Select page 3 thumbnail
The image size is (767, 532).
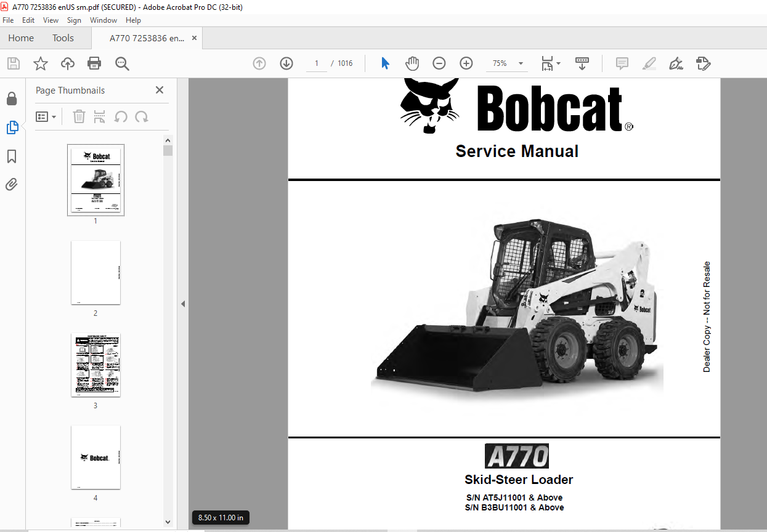[x=95, y=365]
